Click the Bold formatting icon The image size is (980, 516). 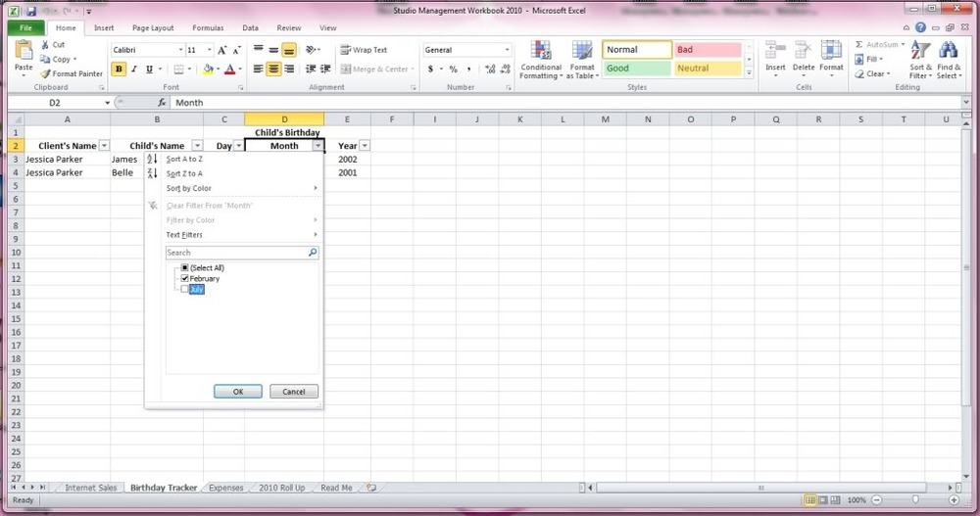click(119, 70)
